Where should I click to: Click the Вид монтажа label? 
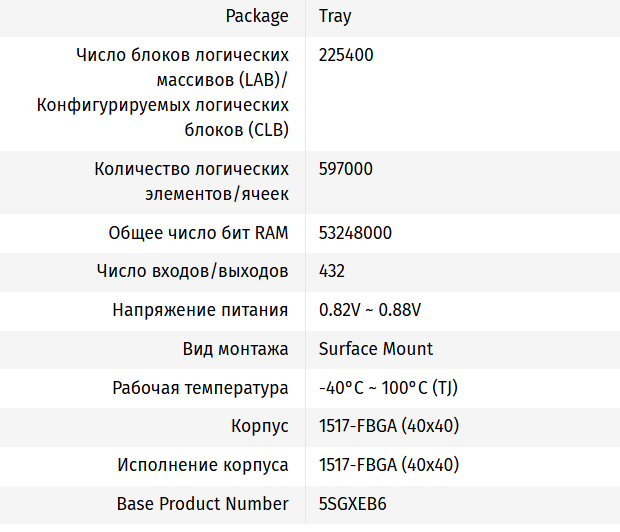click(x=236, y=349)
